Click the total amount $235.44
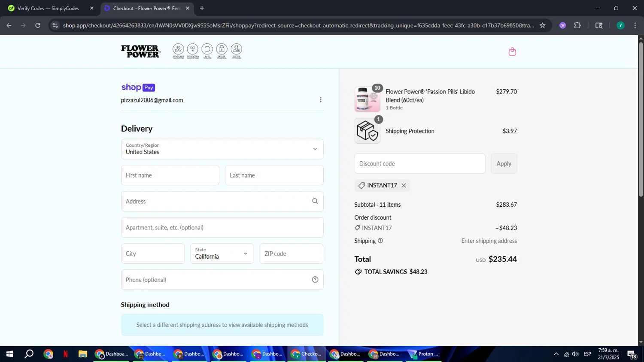Screen dimensions: 644x362 tap(503, 259)
